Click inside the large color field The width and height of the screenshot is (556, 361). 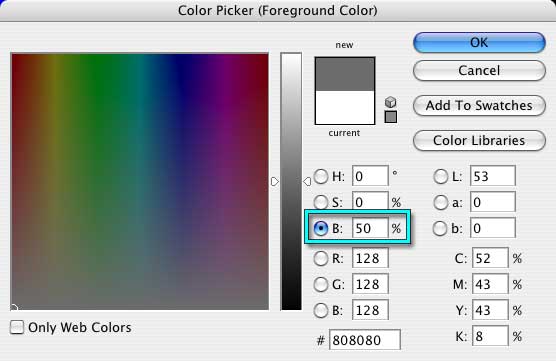pyautogui.click(x=140, y=182)
